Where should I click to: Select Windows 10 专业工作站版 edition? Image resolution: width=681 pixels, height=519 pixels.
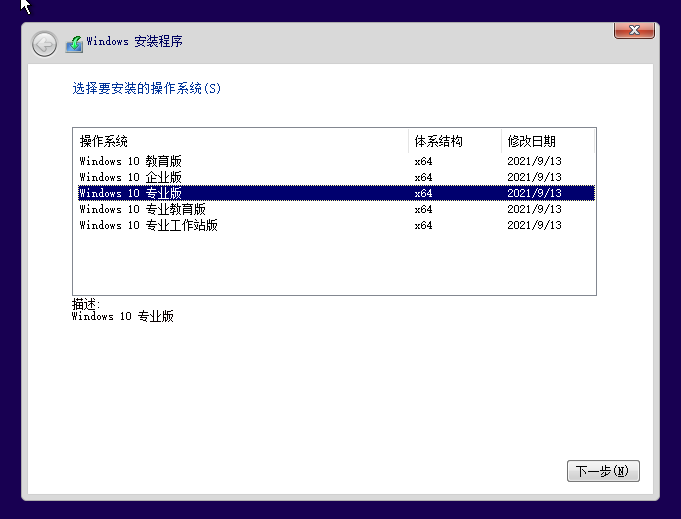149,225
